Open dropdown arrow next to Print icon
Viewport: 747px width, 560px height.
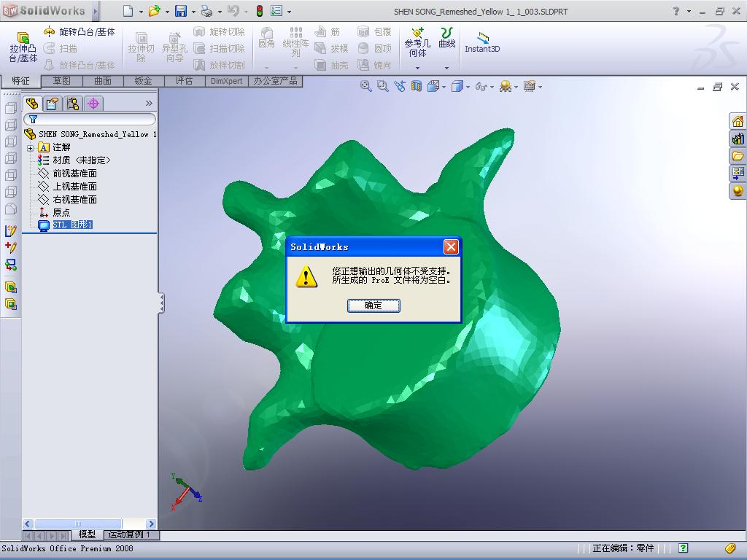coord(220,12)
